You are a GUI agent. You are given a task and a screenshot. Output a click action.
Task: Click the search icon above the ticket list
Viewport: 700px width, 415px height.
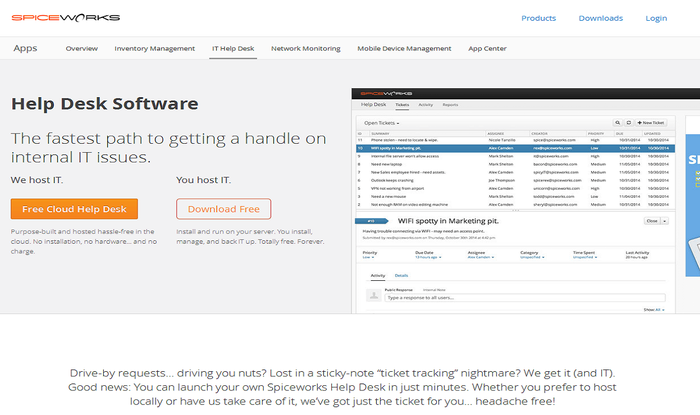point(617,121)
